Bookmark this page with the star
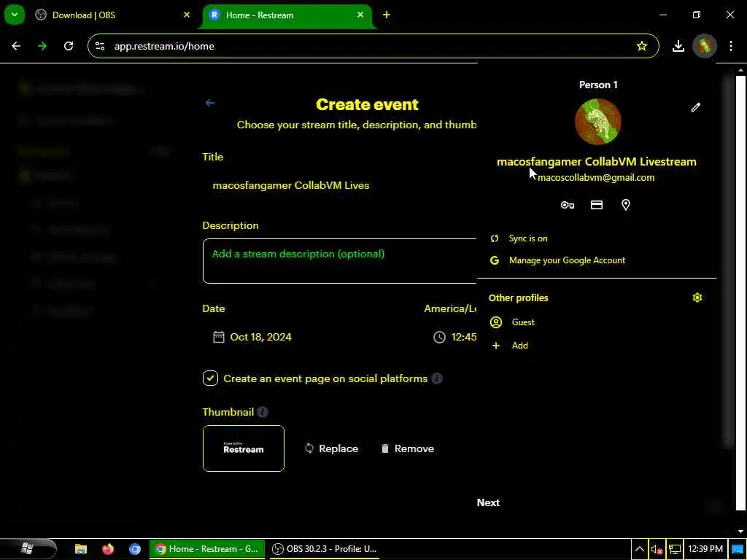 [x=642, y=46]
